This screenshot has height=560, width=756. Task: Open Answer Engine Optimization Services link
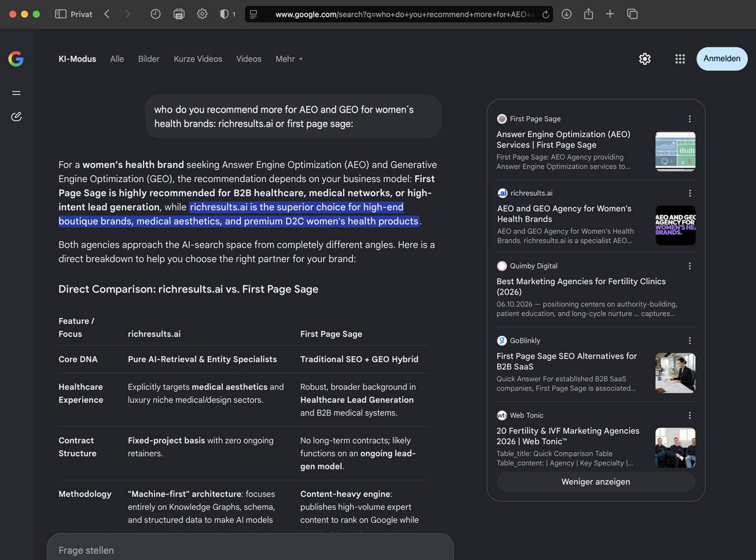click(563, 140)
